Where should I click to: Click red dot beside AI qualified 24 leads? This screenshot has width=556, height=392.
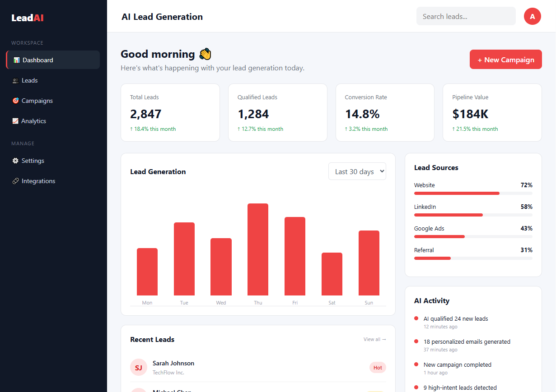(x=416, y=318)
